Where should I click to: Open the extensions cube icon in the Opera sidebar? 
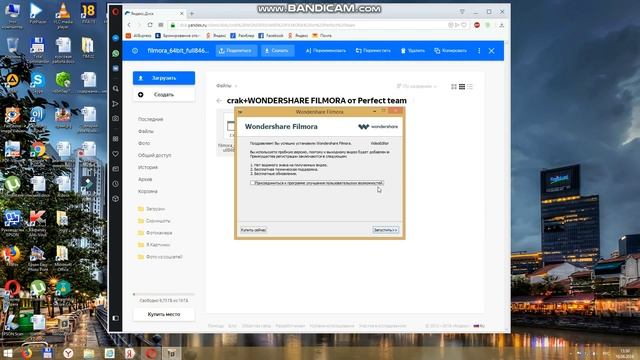[116, 199]
